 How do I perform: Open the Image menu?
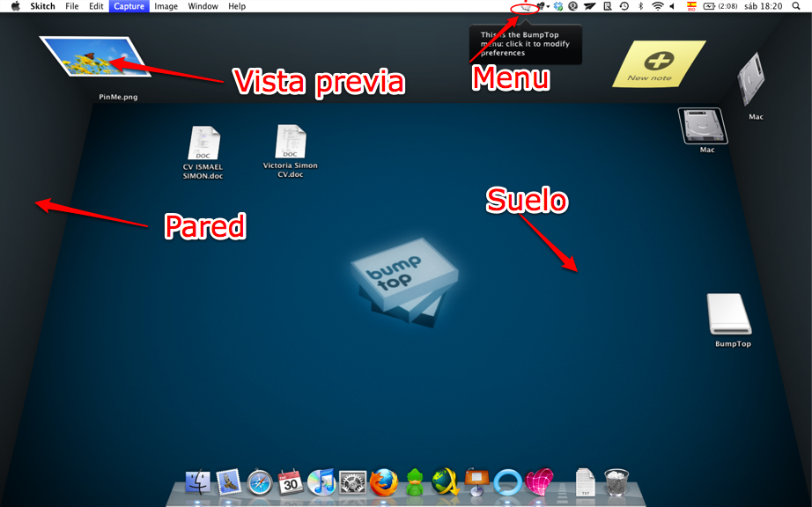pyautogui.click(x=166, y=6)
